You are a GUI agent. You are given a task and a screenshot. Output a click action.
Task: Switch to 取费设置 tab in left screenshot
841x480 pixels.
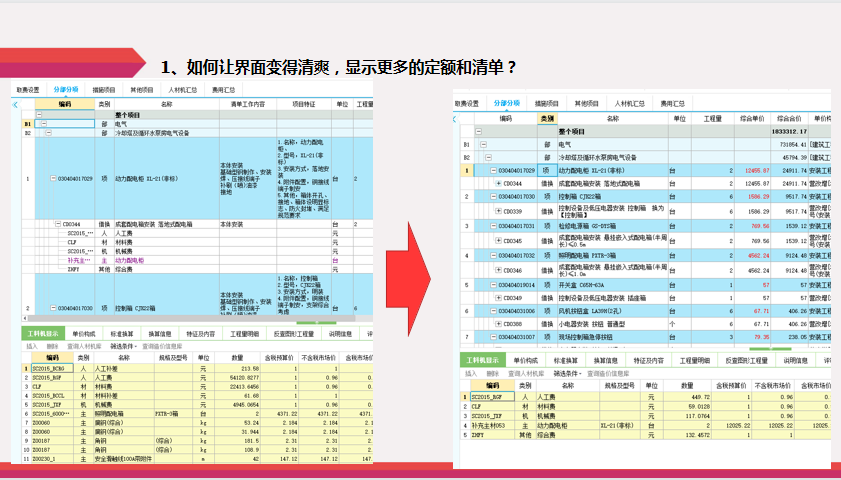[28, 90]
